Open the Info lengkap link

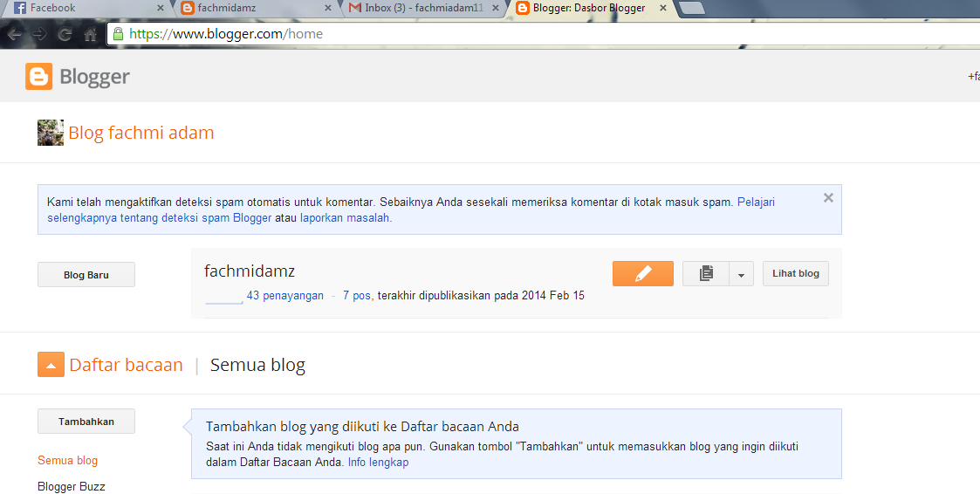point(378,463)
